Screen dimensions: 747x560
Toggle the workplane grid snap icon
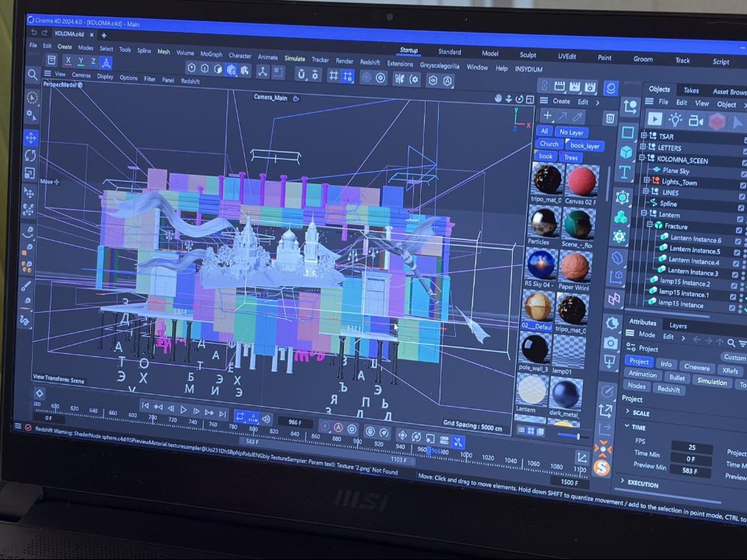348,76
